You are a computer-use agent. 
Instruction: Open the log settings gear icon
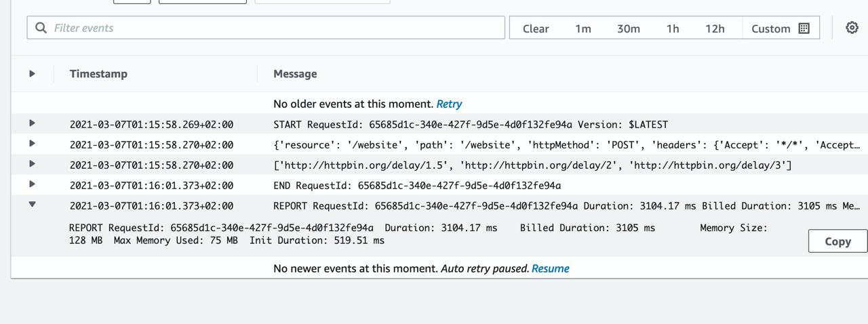[x=852, y=28]
